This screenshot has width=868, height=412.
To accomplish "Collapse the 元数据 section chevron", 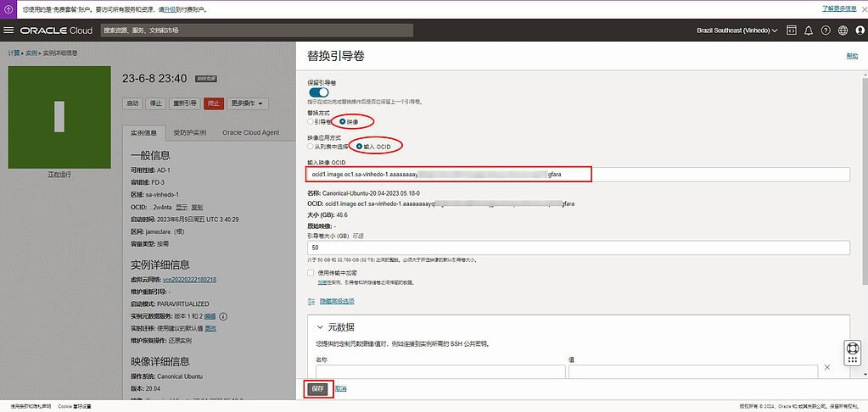I will pos(320,327).
